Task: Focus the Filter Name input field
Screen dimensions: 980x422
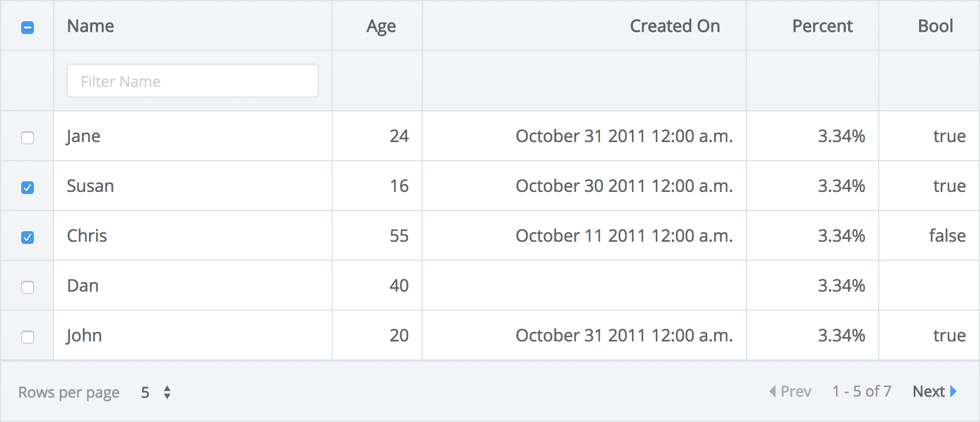Action: pos(192,81)
